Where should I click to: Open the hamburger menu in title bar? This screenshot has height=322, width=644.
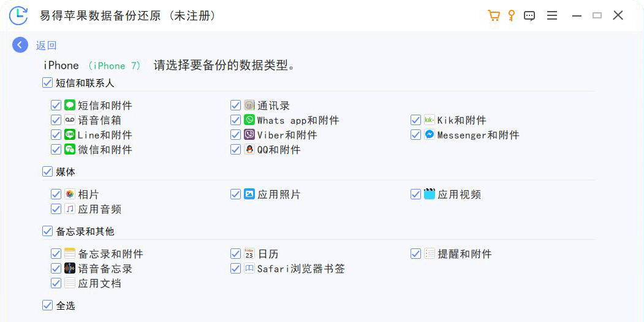pyautogui.click(x=552, y=15)
